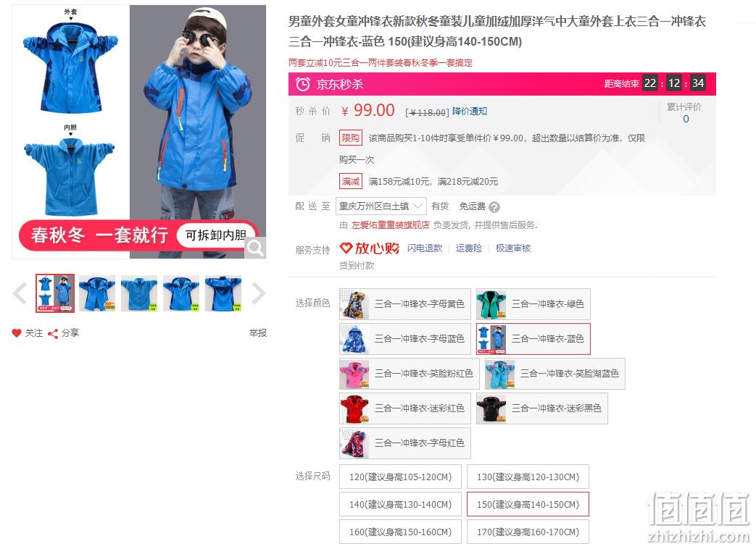The image size is (756, 549).
Task: Show next thumbnails with right arrow
Action: click(x=259, y=293)
